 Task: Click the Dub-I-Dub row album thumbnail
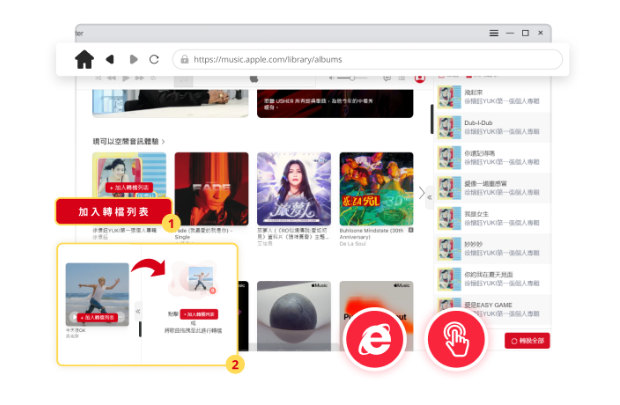coord(449,127)
